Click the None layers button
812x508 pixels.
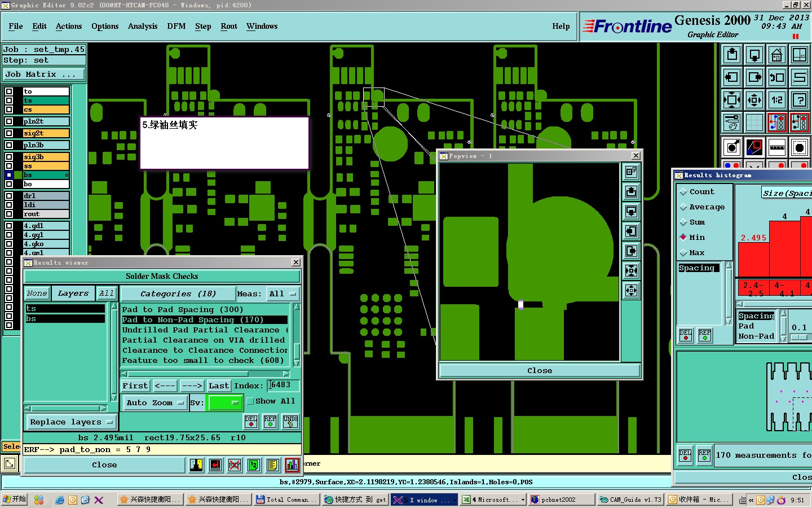[x=37, y=294]
